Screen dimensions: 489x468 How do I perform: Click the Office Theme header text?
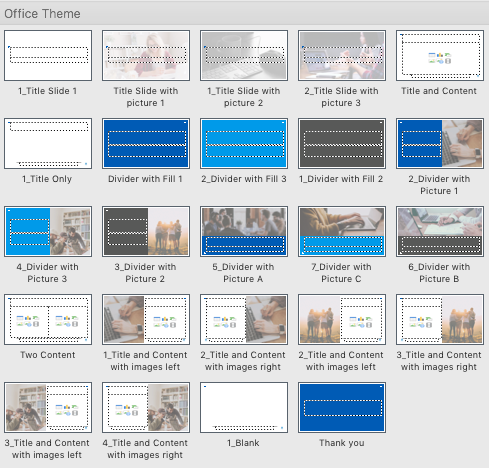click(42, 14)
